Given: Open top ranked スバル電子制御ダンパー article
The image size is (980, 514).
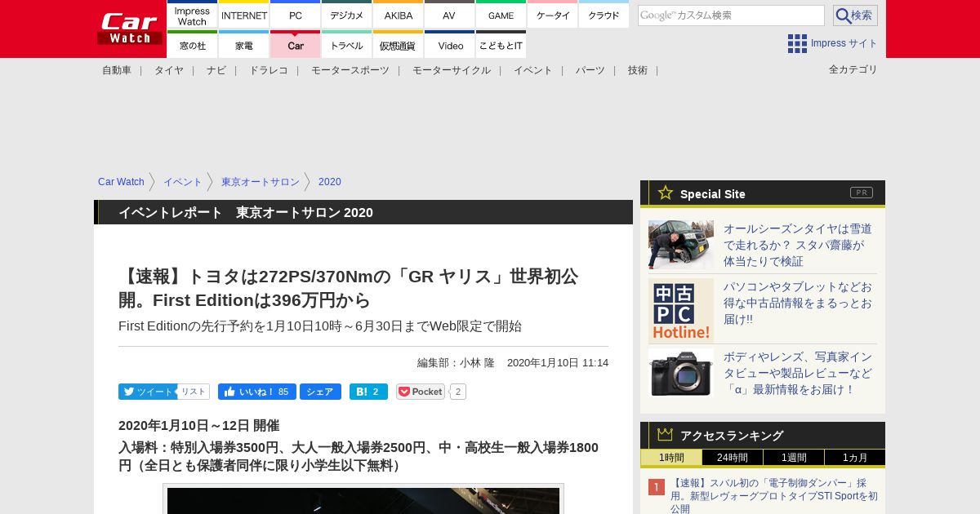Looking at the screenshot, I should coord(774,495).
